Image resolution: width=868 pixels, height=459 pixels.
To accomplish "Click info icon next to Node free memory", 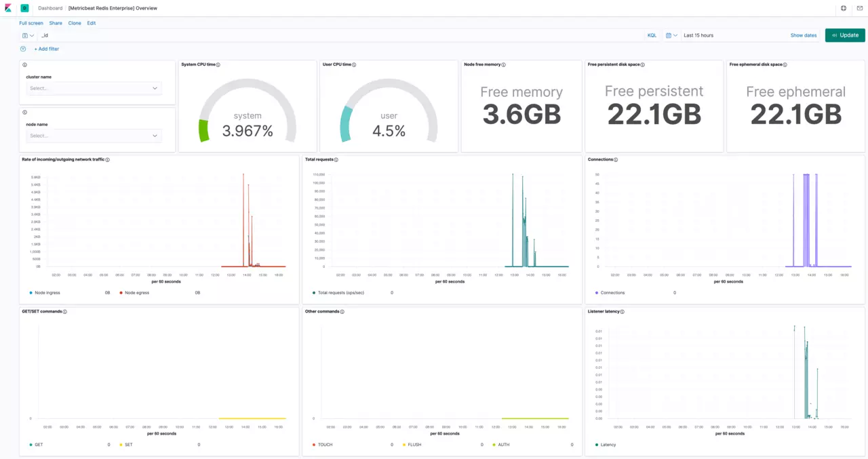I will coord(504,65).
